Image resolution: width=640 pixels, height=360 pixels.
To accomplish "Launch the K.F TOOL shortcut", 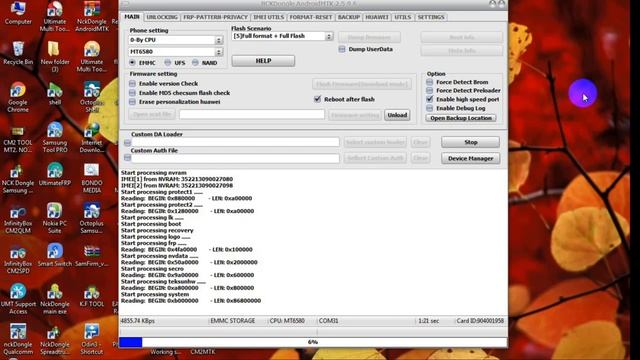I will 91,296.
